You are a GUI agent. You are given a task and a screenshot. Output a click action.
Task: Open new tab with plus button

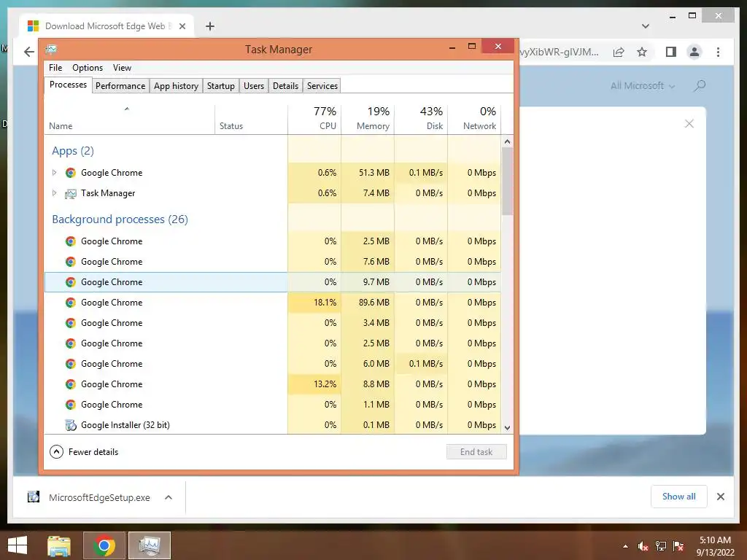click(x=209, y=26)
